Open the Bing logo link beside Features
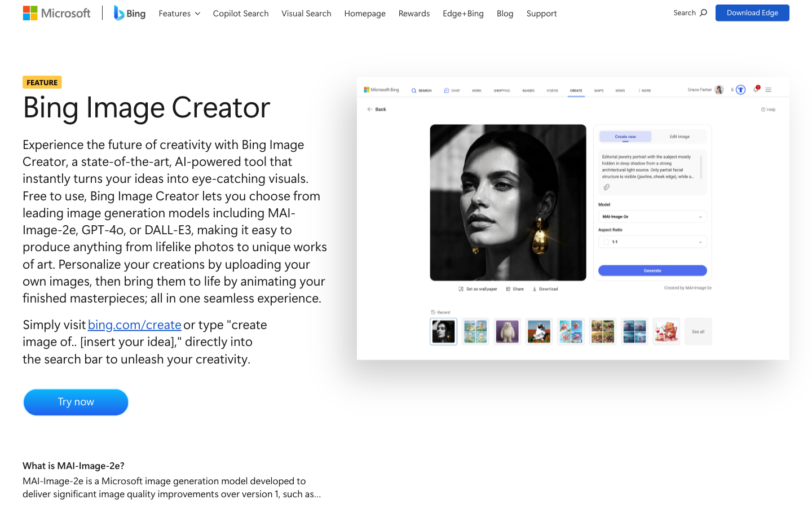Screen dimensions: 812x508 point(130,13)
